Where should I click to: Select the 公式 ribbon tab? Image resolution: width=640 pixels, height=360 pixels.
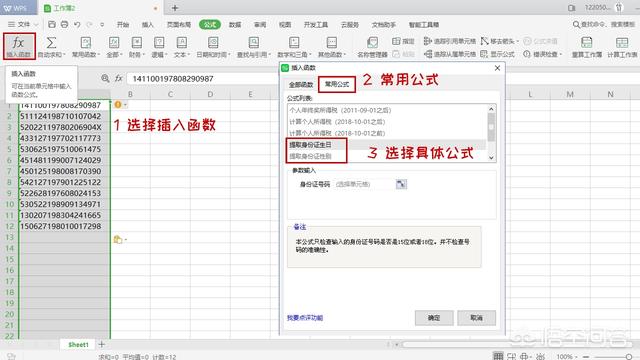point(210,24)
